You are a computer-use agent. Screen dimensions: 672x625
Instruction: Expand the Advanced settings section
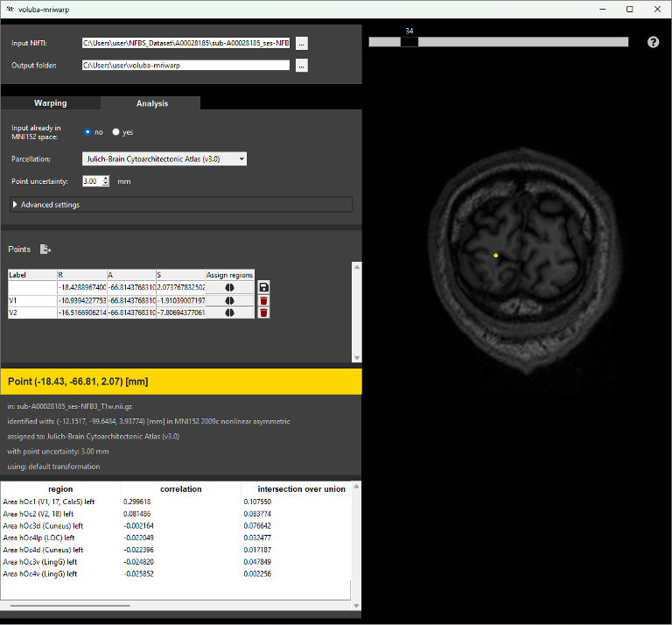[x=15, y=205]
